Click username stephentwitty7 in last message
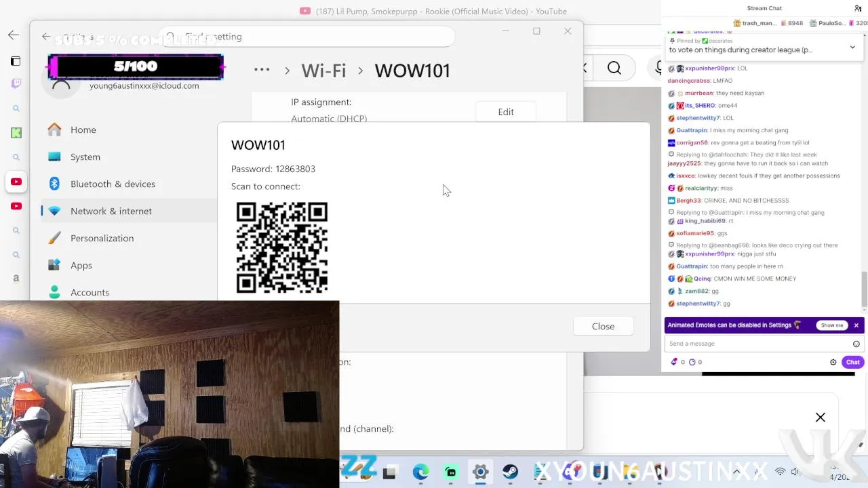The image size is (868, 488). tap(698, 304)
